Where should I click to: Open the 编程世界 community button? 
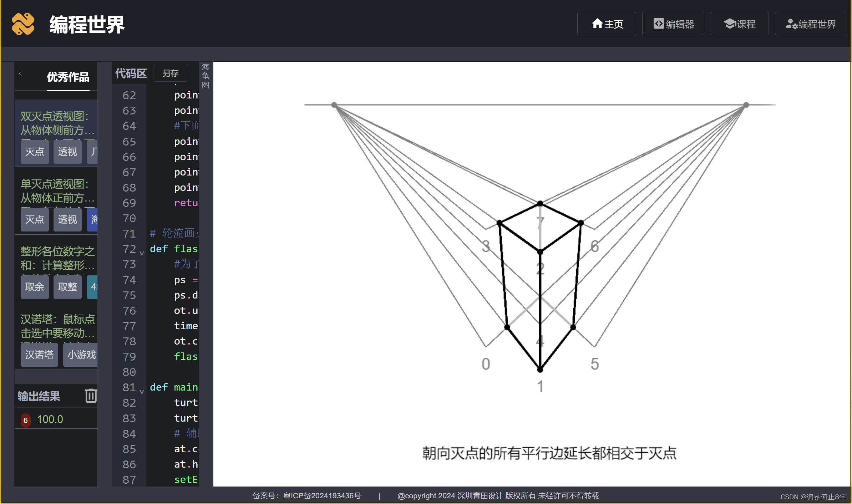(x=810, y=24)
